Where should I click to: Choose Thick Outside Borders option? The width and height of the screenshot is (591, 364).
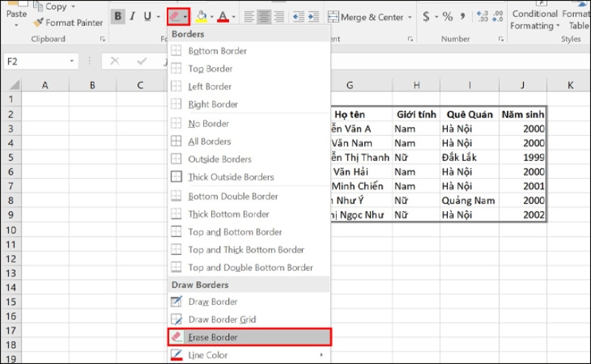click(x=249, y=176)
